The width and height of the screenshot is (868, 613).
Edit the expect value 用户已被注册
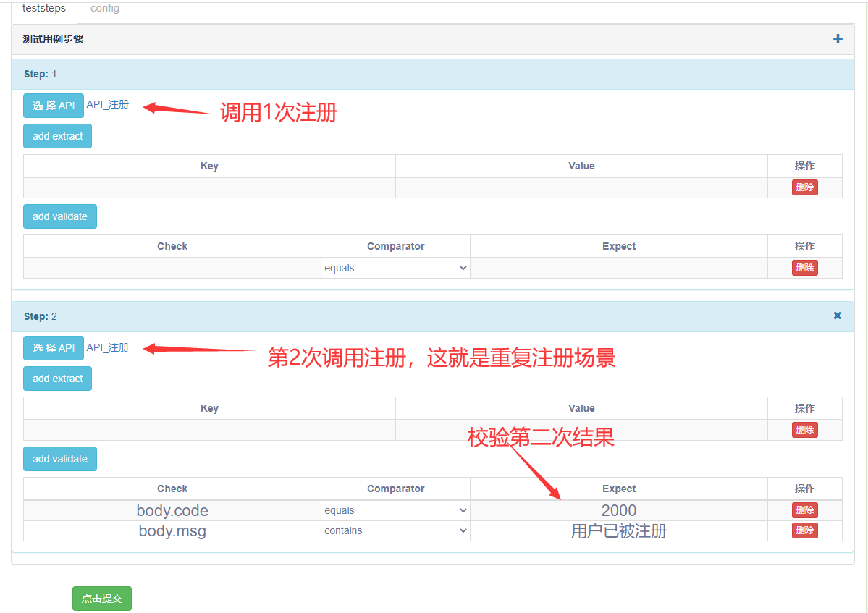tap(619, 530)
